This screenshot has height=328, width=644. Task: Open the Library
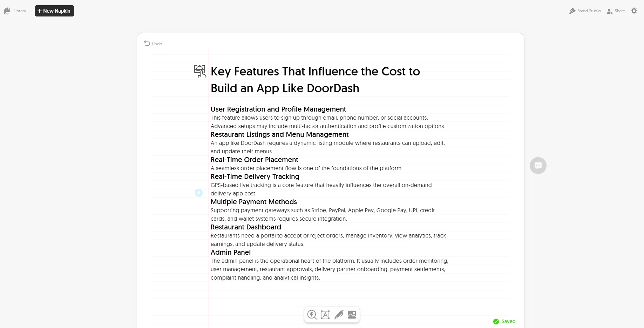[x=15, y=11]
